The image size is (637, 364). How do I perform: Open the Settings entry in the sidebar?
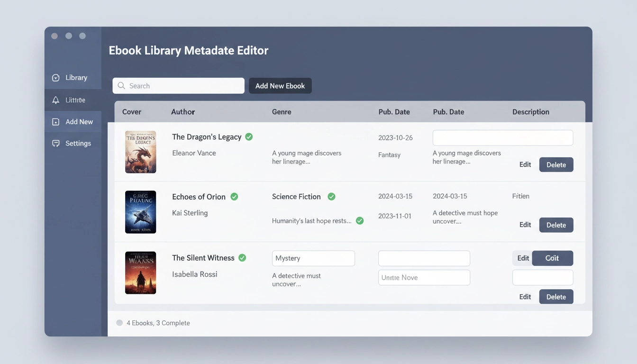[78, 143]
